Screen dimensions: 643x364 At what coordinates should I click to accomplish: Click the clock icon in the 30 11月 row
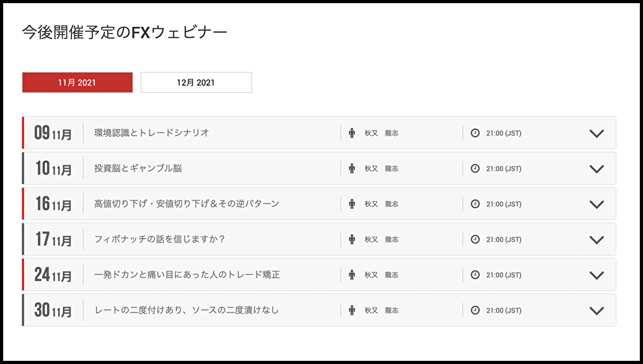(475, 311)
